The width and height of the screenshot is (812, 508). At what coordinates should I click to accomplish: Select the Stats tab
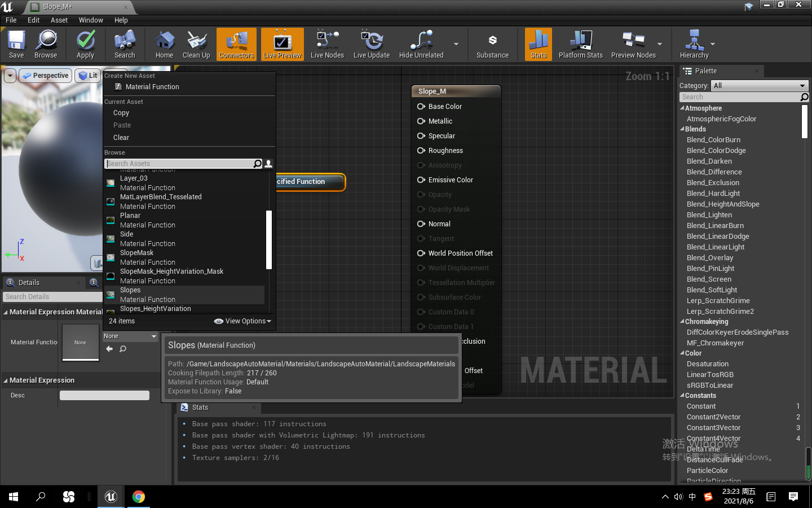click(x=200, y=407)
